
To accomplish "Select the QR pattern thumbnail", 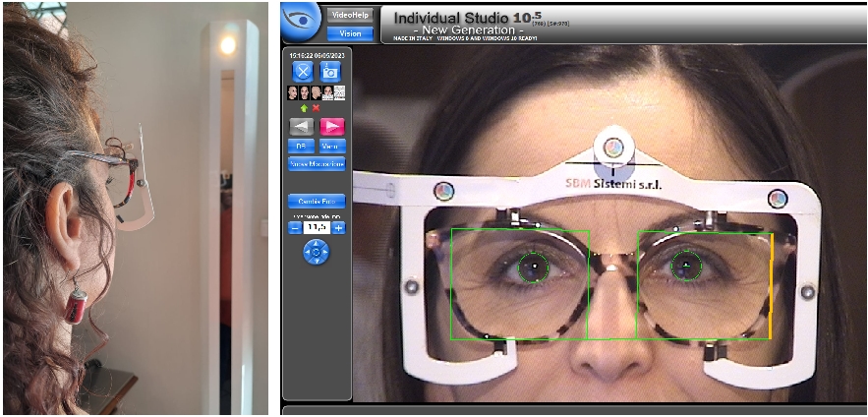I will click(x=339, y=92).
